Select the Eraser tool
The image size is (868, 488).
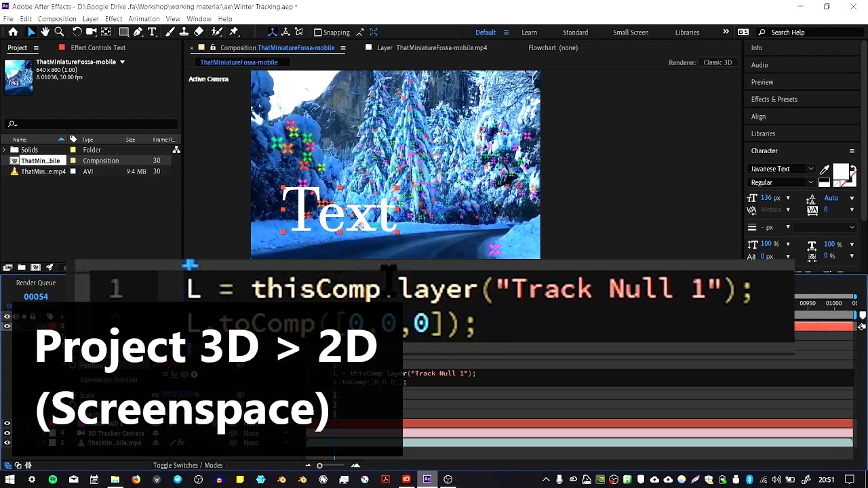(x=199, y=32)
